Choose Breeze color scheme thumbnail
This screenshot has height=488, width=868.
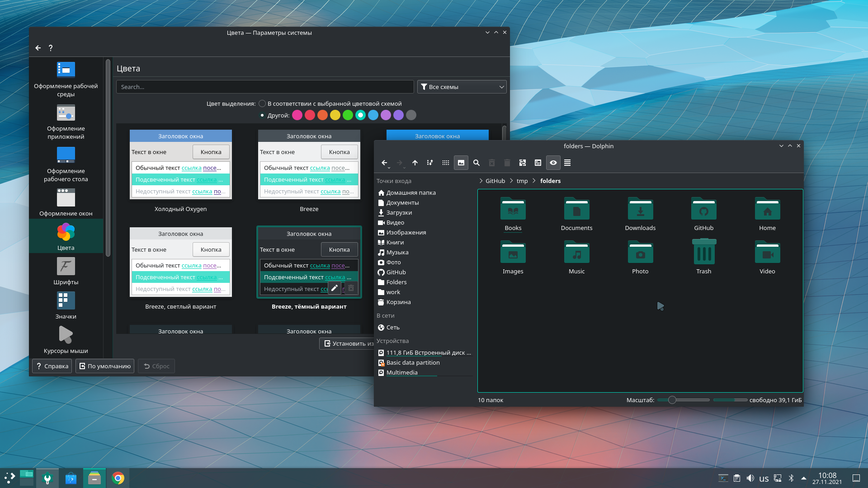click(x=309, y=164)
